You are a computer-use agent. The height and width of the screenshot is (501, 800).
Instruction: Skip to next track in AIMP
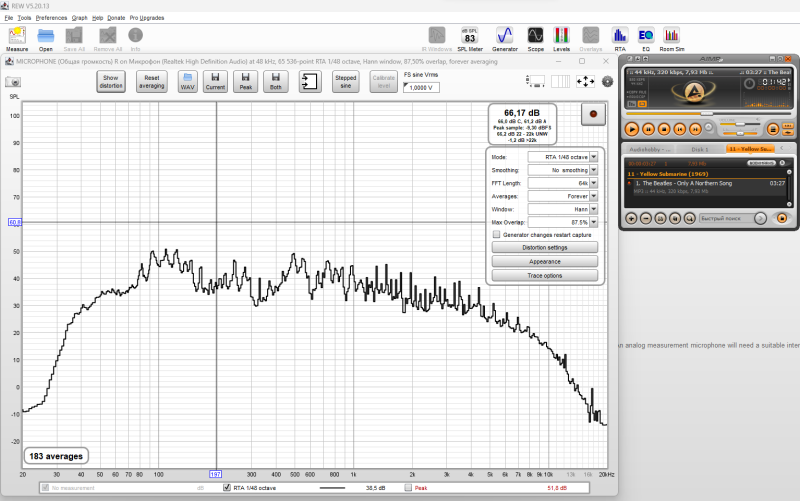click(695, 130)
